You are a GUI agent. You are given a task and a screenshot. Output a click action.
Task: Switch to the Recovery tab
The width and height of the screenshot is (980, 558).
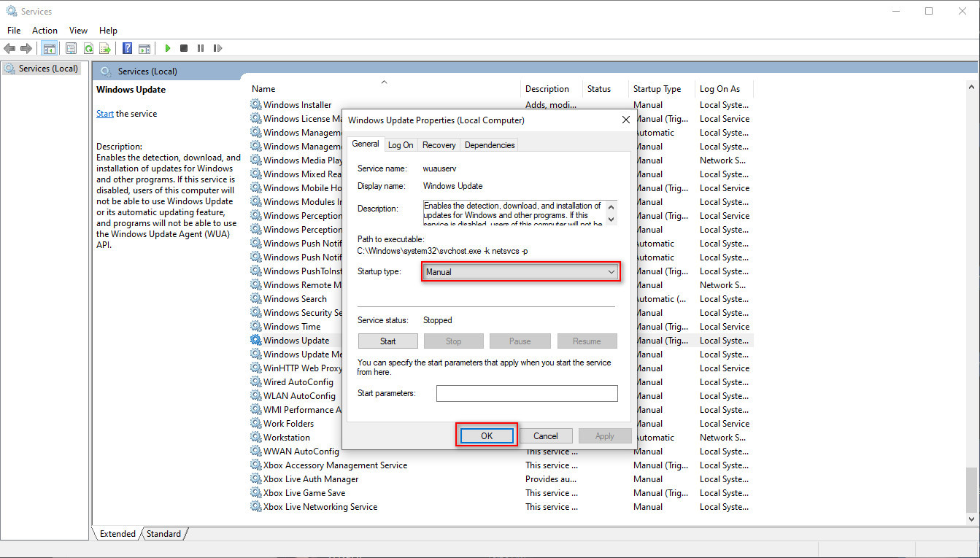click(x=439, y=145)
